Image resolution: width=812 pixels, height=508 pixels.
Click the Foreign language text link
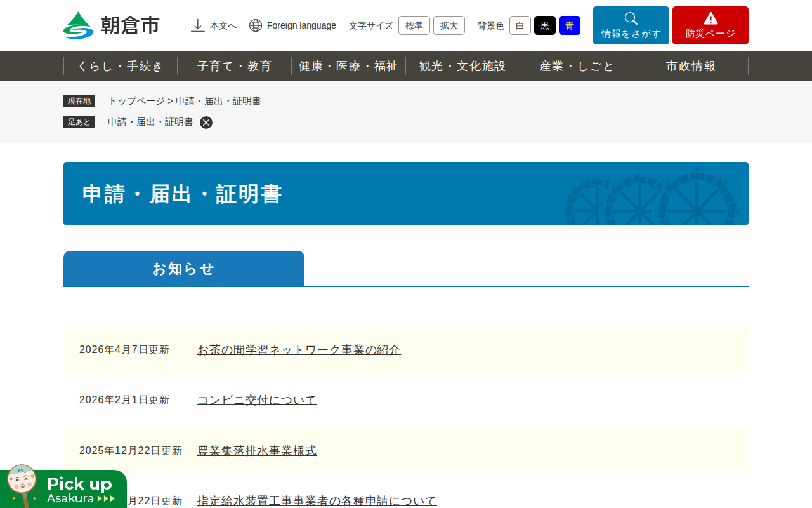[301, 25]
